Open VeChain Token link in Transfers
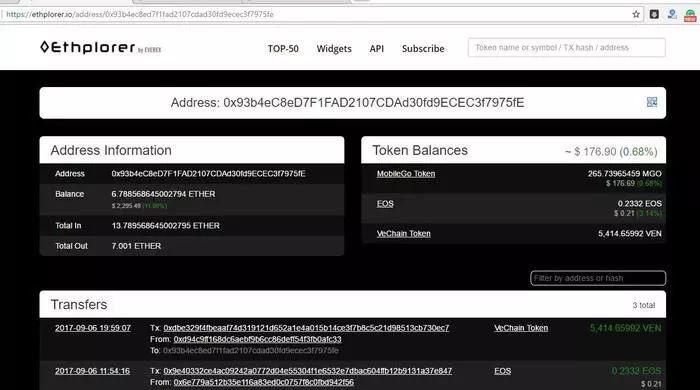 pos(521,328)
